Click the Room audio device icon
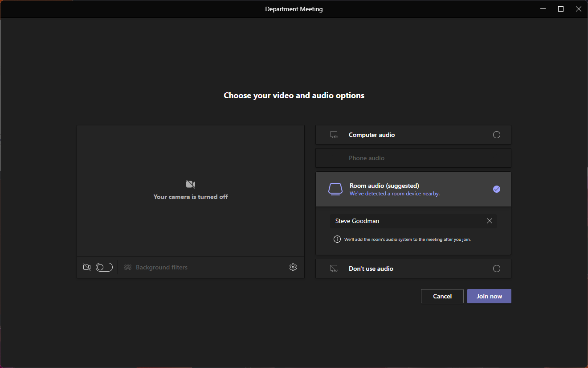This screenshot has width=588, height=368. [x=335, y=189]
